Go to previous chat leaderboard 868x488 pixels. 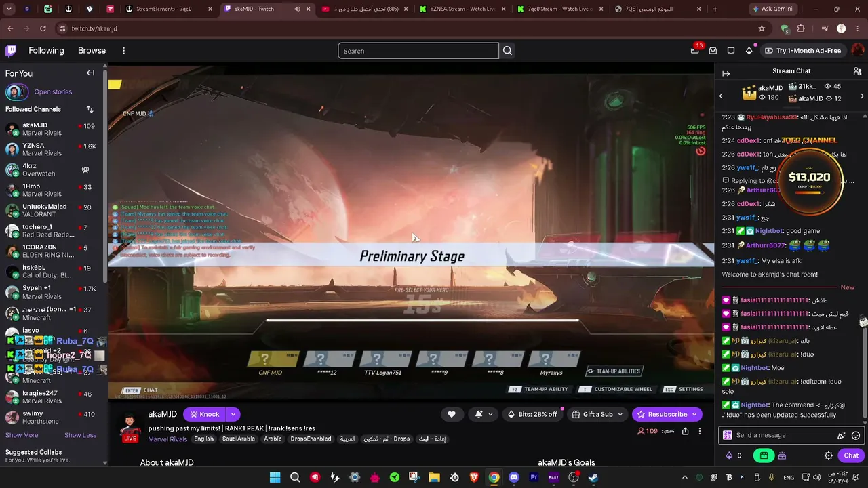[x=721, y=96]
